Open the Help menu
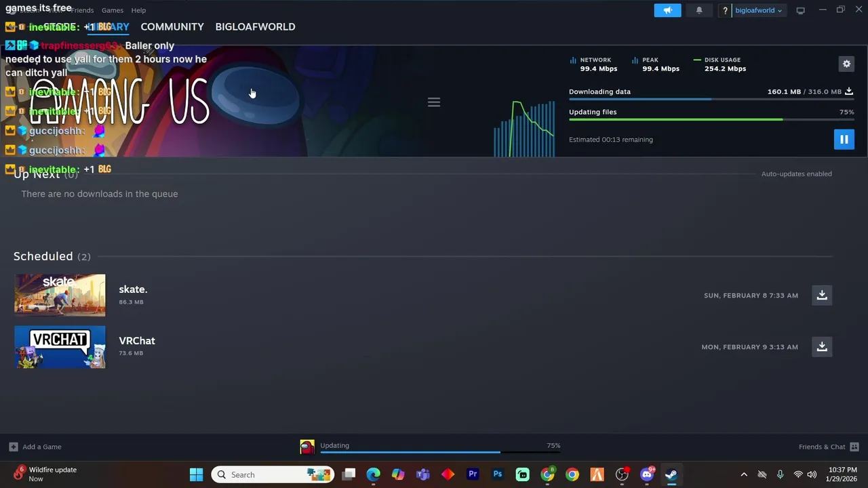This screenshot has height=488, width=868. (x=138, y=10)
